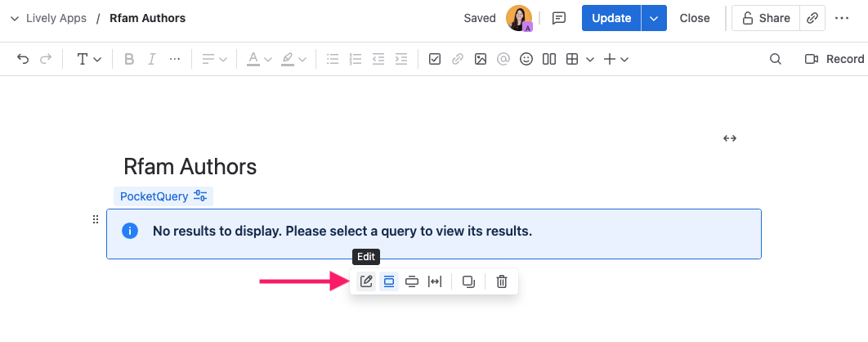This screenshot has width=868, height=342.
Task: Switch the macro to full-width layout
Action: click(x=435, y=282)
